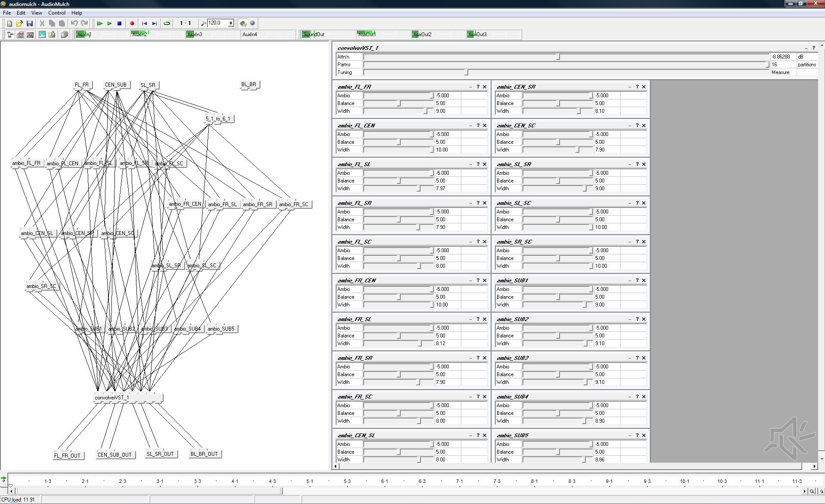Stop playback with the blue square button
Viewport: 825px width, 504px height.
click(120, 24)
